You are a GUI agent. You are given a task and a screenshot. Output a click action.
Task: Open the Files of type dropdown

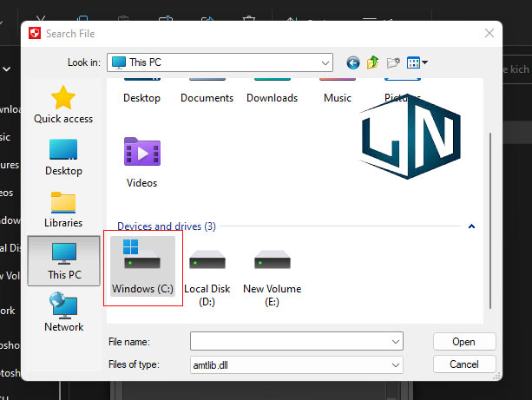click(x=396, y=364)
